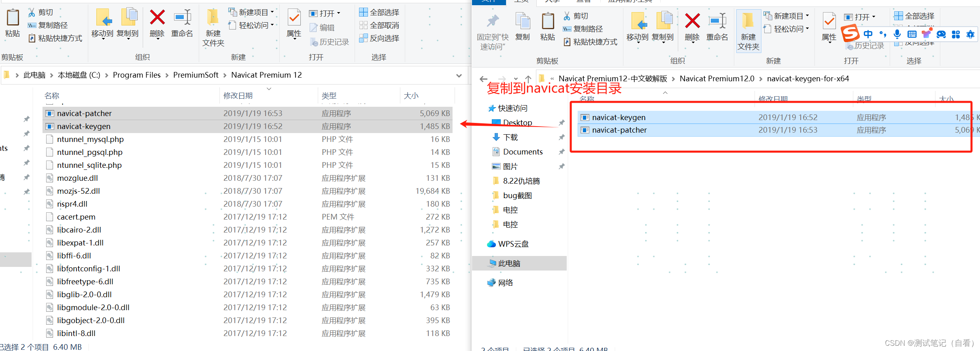Click Paste (粘贴) in right window ribbon

point(548,27)
